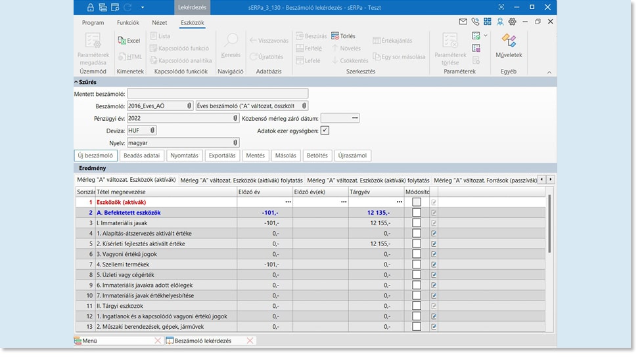Image resolution: width=644 pixels, height=361 pixels.
Task: Open the settings gear icon
Action: coord(513,22)
